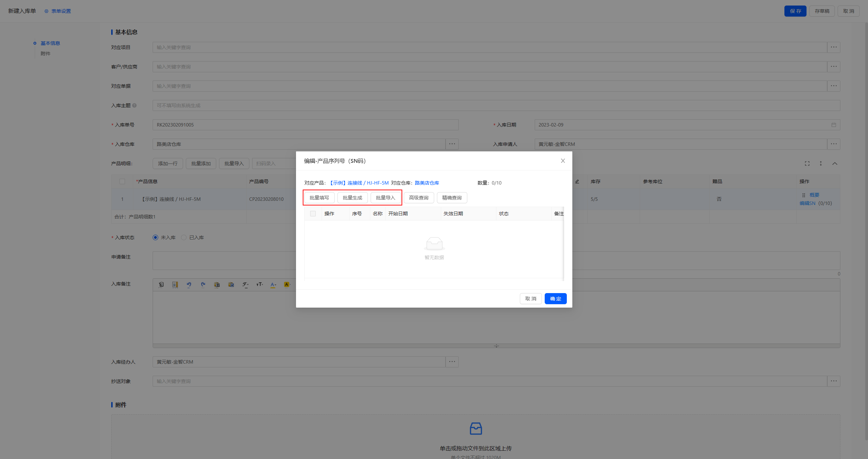The height and width of the screenshot is (459, 868).
Task: Expand the product table to fullscreen
Action: (807, 163)
